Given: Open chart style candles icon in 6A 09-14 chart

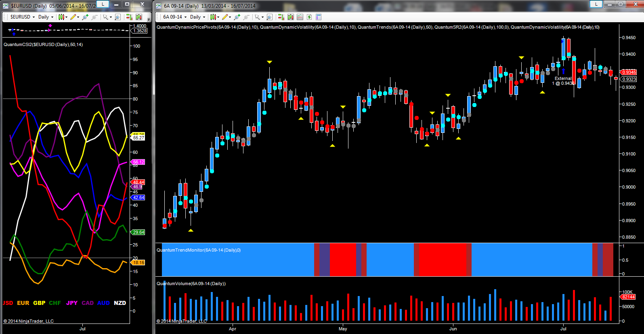Looking at the screenshot, I should tap(213, 17).
